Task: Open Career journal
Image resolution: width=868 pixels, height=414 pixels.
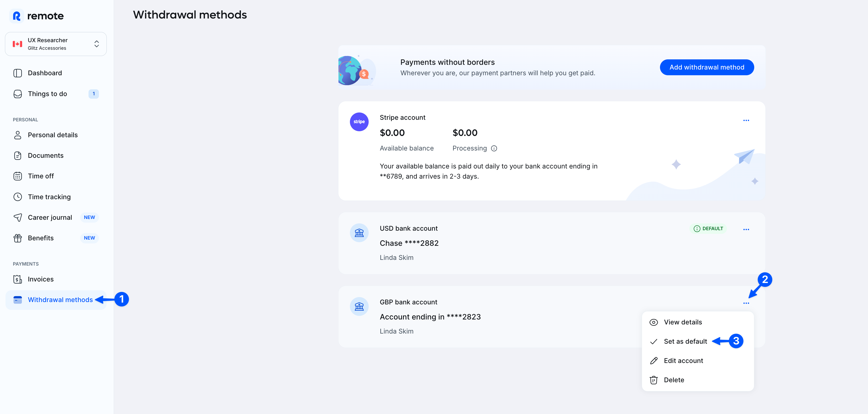Action: [x=56, y=217]
